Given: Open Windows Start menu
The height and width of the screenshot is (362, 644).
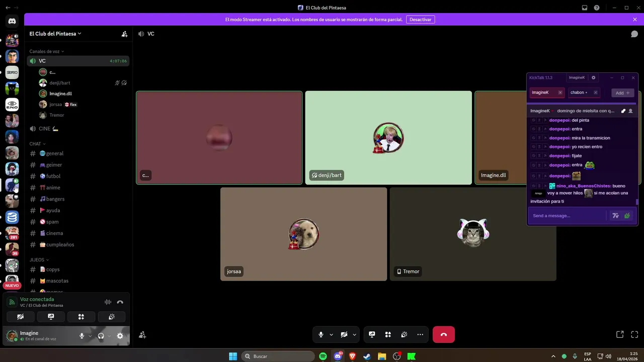Looking at the screenshot, I should coord(233,356).
